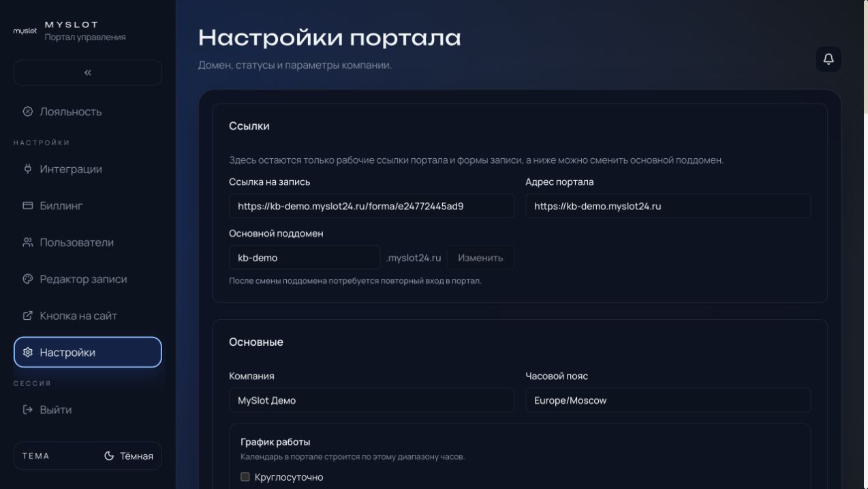The image size is (868, 489).
Task: Enable the Круглосуточно checkbox
Action: 245,477
